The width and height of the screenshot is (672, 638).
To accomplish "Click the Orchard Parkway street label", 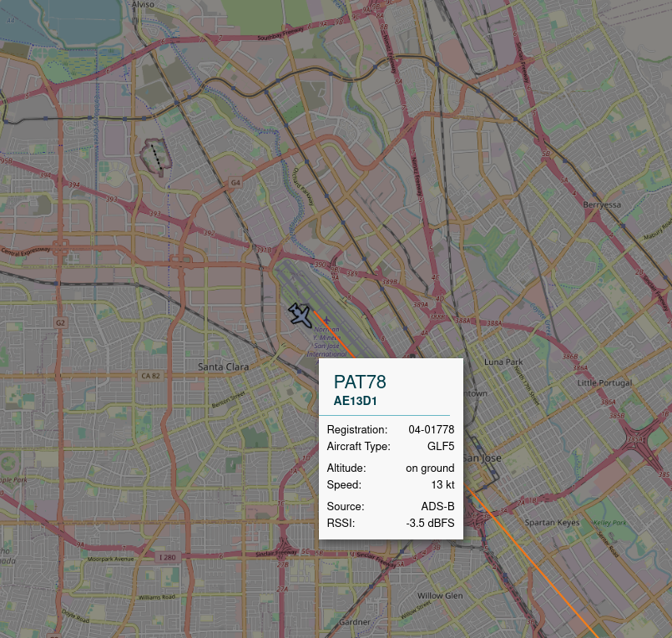I will (x=303, y=186).
